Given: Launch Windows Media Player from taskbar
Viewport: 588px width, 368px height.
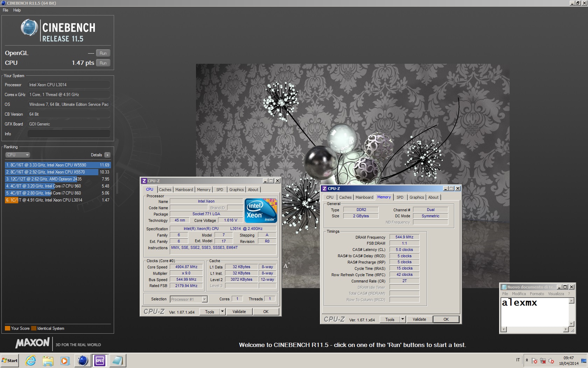Looking at the screenshot, I should point(65,360).
